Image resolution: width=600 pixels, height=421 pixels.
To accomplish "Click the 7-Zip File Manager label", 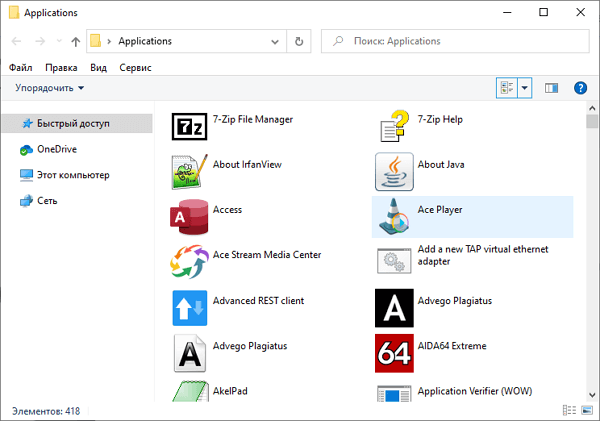I will click(x=253, y=119).
